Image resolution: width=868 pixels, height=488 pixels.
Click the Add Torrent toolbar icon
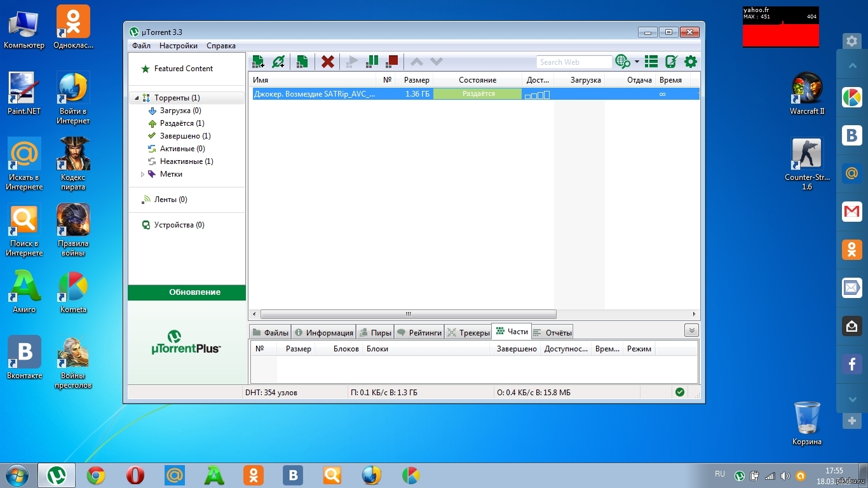click(x=258, y=62)
